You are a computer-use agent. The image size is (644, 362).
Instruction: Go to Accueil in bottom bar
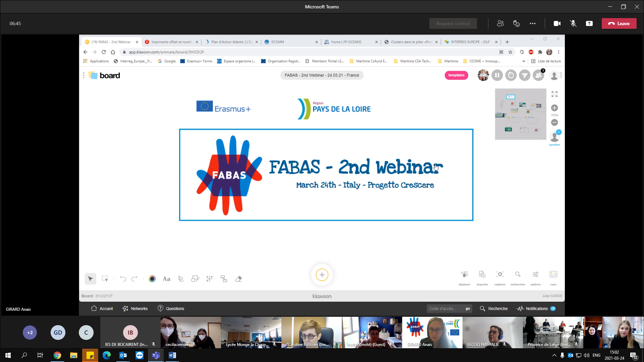(x=102, y=308)
